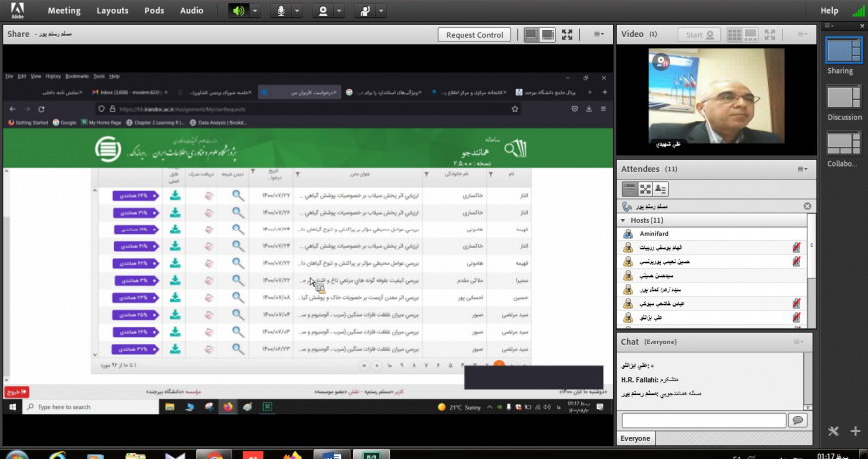Image resolution: width=868 pixels, height=459 pixels.
Task: Open the Help menu
Action: pyautogui.click(x=829, y=11)
